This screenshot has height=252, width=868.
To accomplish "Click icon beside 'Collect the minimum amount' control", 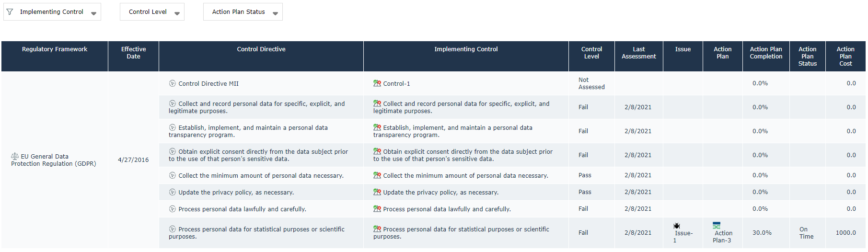I will (x=377, y=175).
